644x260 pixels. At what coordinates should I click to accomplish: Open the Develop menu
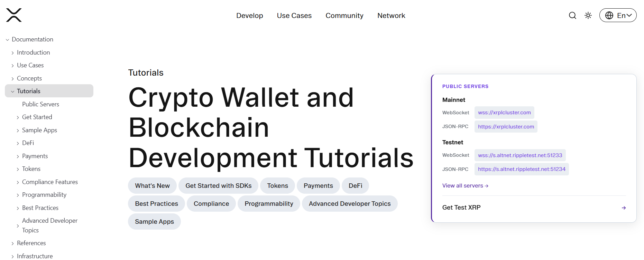point(250,16)
